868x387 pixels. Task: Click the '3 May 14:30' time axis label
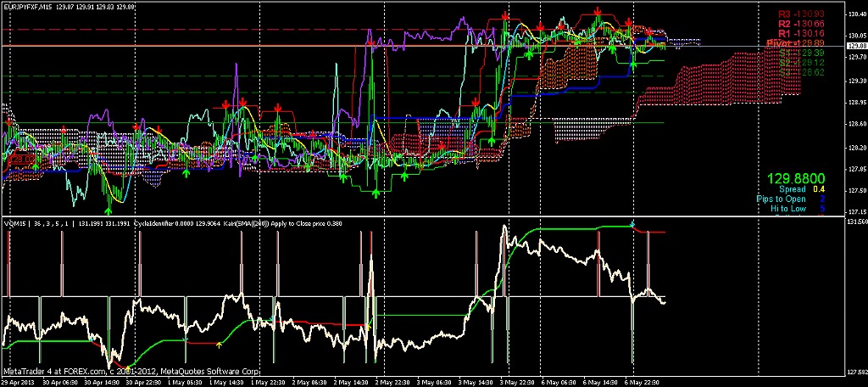475,383
